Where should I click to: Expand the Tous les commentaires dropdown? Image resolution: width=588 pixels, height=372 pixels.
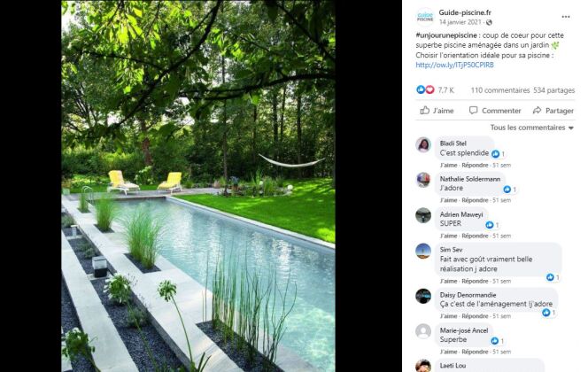(532, 128)
